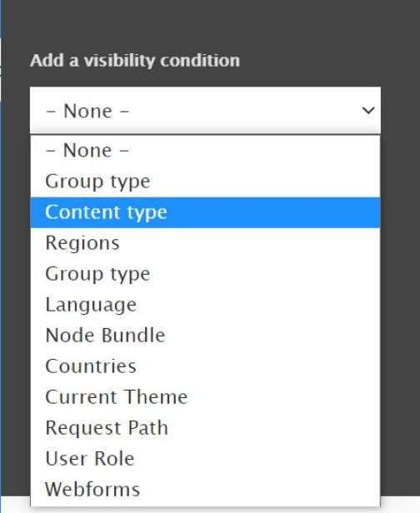The image size is (420, 513).
Task: Select Group type option between Regions and Language
Action: click(x=205, y=274)
